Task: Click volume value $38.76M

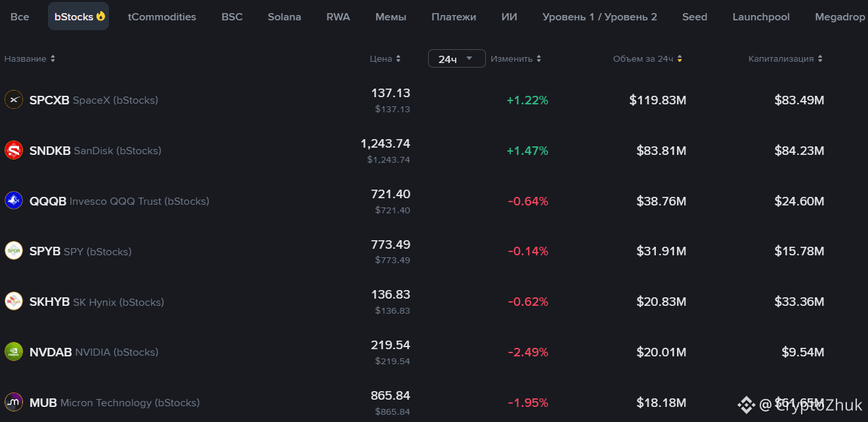Action: tap(661, 201)
